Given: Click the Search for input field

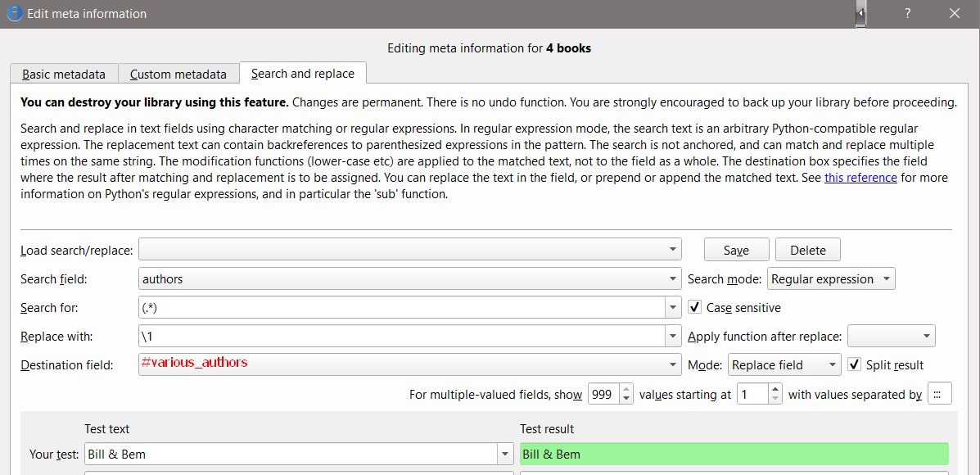Looking at the screenshot, I should pyautogui.click(x=401, y=308).
